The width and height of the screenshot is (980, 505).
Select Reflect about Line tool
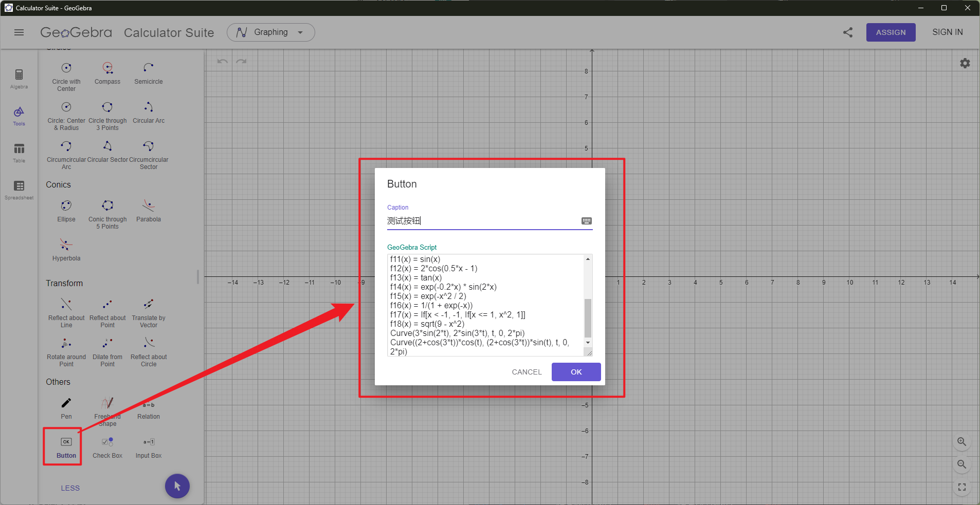click(x=66, y=313)
